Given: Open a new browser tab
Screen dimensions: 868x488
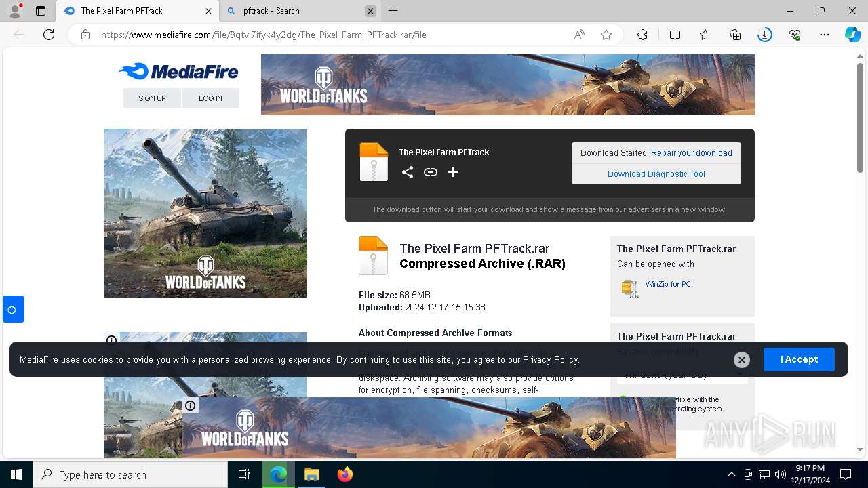Looking at the screenshot, I should coord(393,11).
